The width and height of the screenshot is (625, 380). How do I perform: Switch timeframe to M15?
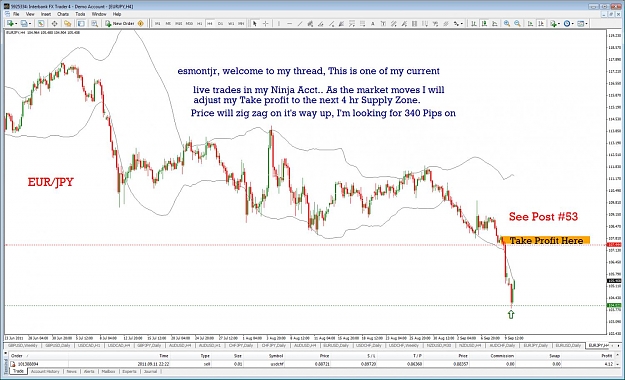coord(179,24)
